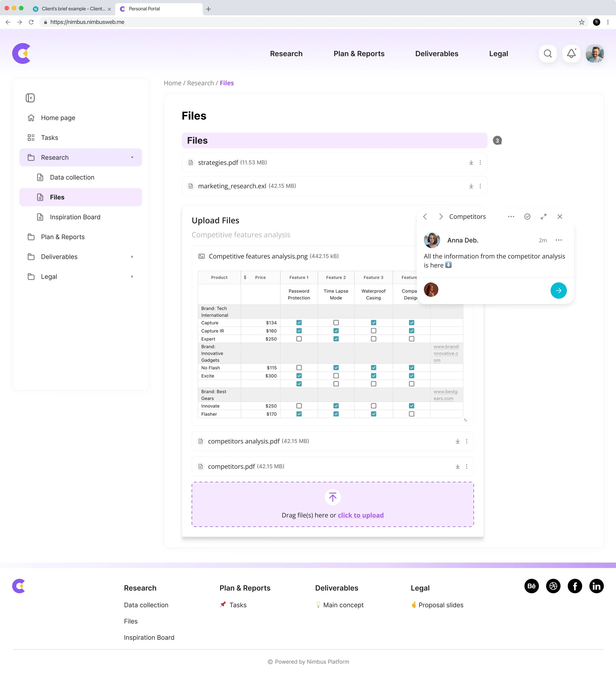Image resolution: width=616 pixels, height=674 pixels.
Task: Expand the Deliverables folder in sidebar
Action: [132, 257]
